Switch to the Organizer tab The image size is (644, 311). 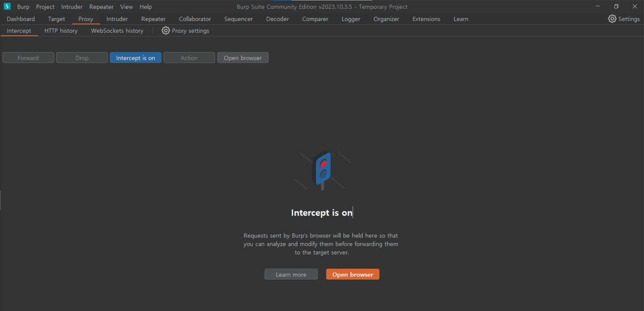pyautogui.click(x=386, y=19)
